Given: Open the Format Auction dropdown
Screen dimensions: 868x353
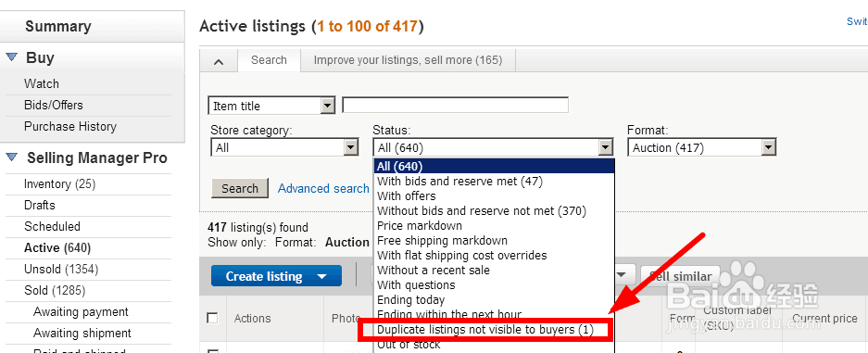Looking at the screenshot, I should [x=768, y=147].
